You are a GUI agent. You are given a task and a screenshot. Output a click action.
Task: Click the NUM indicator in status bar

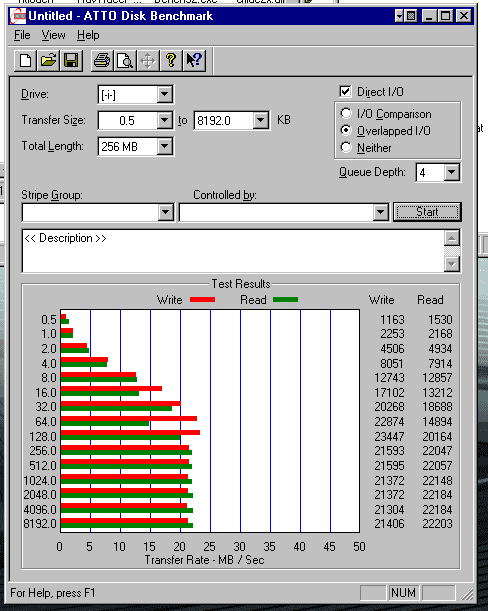pos(403,593)
